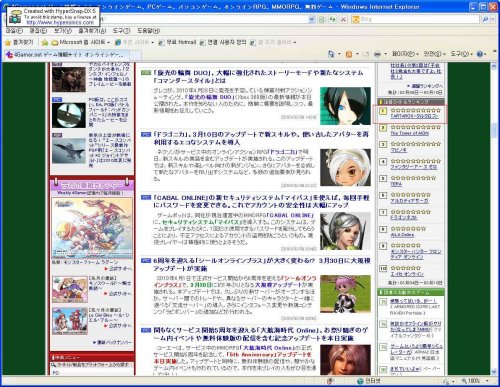Viewport: 500px width, 387px height.
Task: Click the Favorites star icon
Action: point(8,42)
